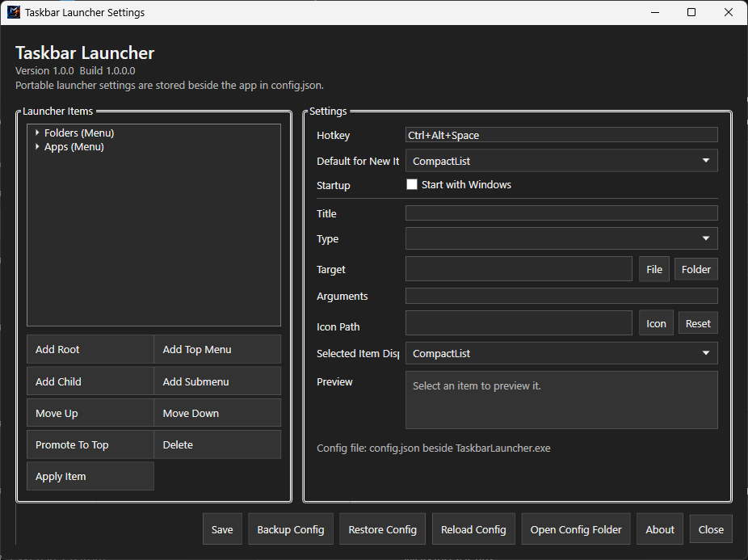
Task: Open the Selected Item Display dropdown
Action: [x=561, y=353]
